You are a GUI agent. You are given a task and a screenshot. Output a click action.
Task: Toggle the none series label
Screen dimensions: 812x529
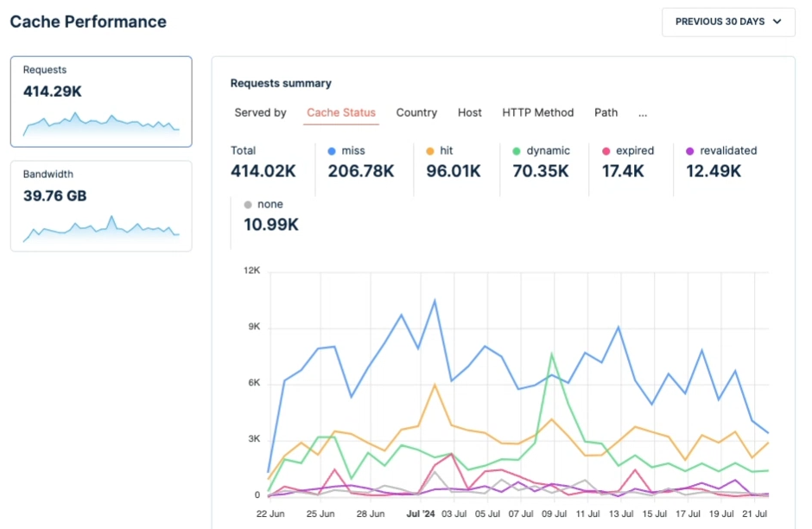click(x=270, y=205)
